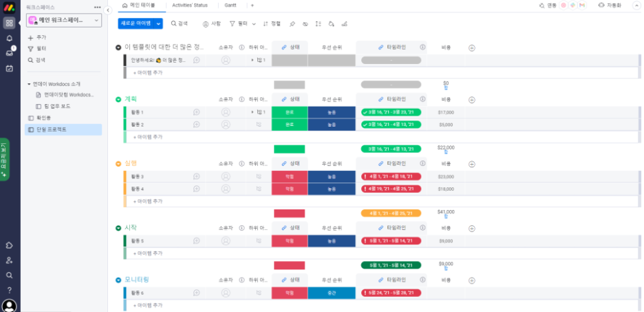
Task: Click the pin columns icon in toolbar
Action: point(292,23)
